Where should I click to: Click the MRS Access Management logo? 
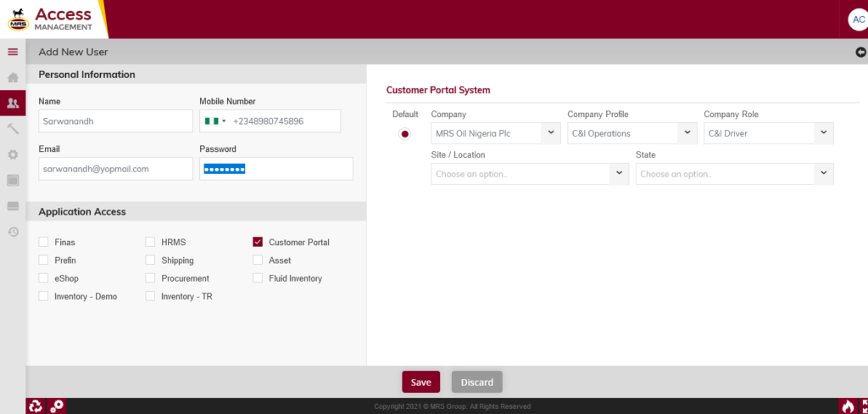pos(51,20)
